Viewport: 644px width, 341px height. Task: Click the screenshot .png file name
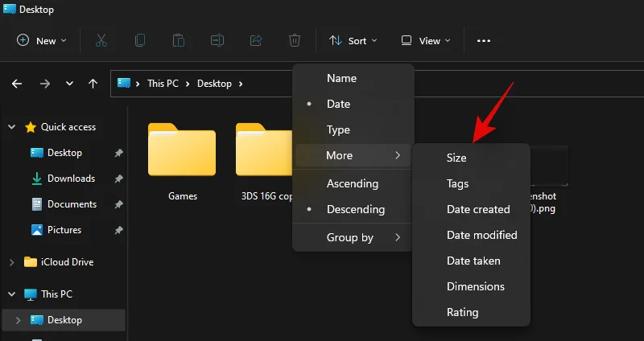(x=543, y=203)
